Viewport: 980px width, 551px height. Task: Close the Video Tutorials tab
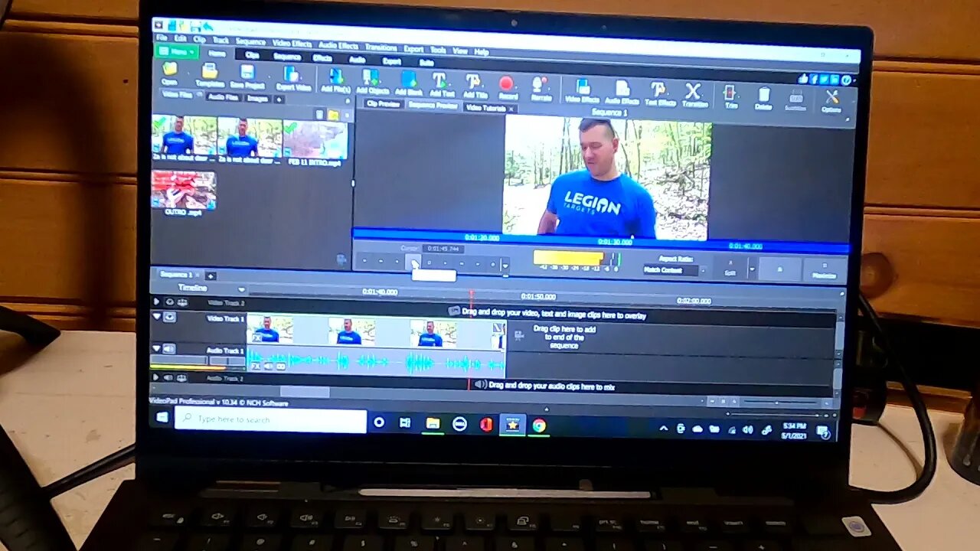point(511,109)
